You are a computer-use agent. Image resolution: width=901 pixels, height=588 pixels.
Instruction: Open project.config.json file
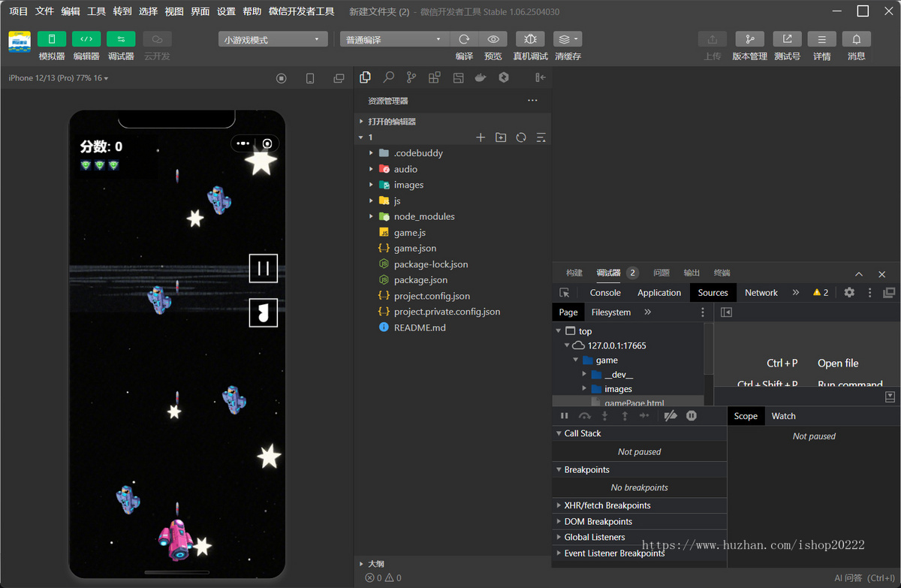coord(453,296)
